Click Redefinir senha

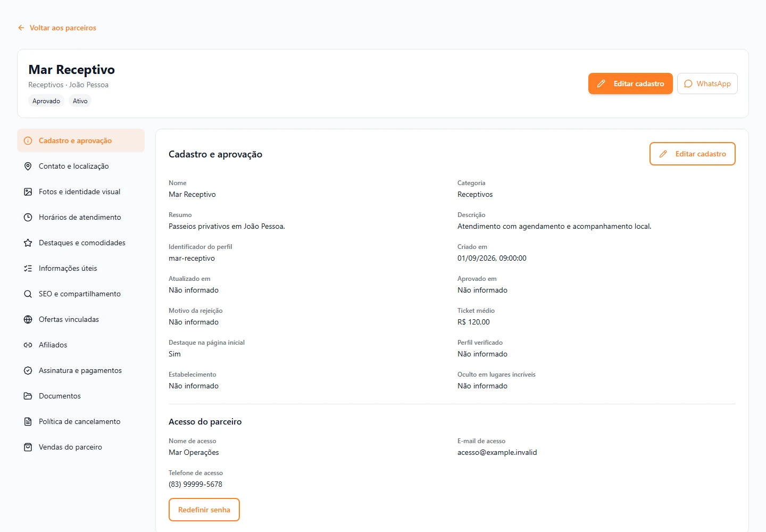204,510
